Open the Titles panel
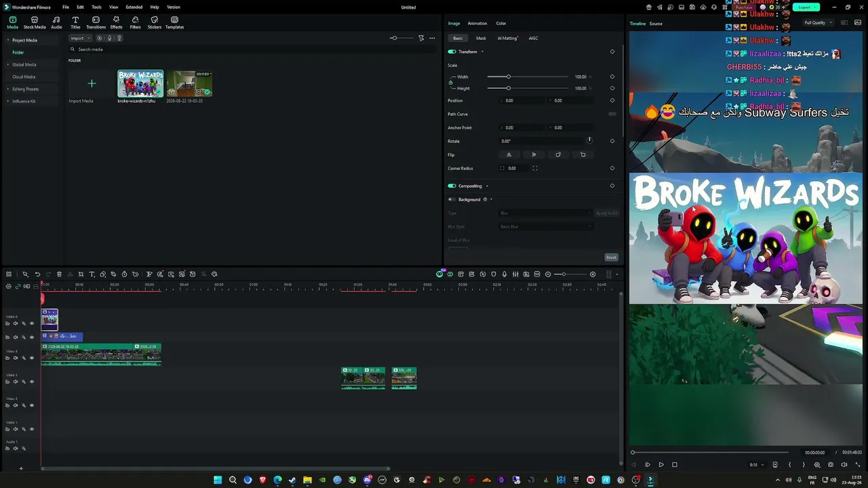 [75, 23]
